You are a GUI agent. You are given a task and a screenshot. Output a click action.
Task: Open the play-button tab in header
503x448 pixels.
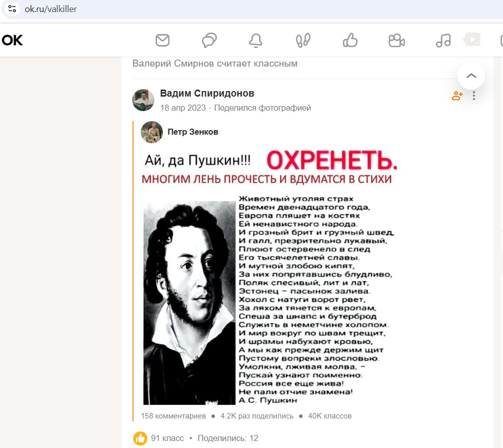471,40
